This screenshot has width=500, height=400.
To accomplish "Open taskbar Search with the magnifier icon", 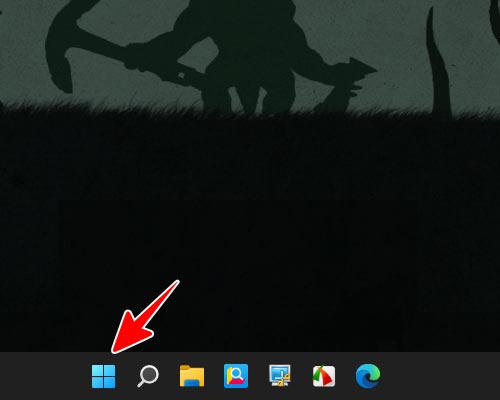I will 148,376.
